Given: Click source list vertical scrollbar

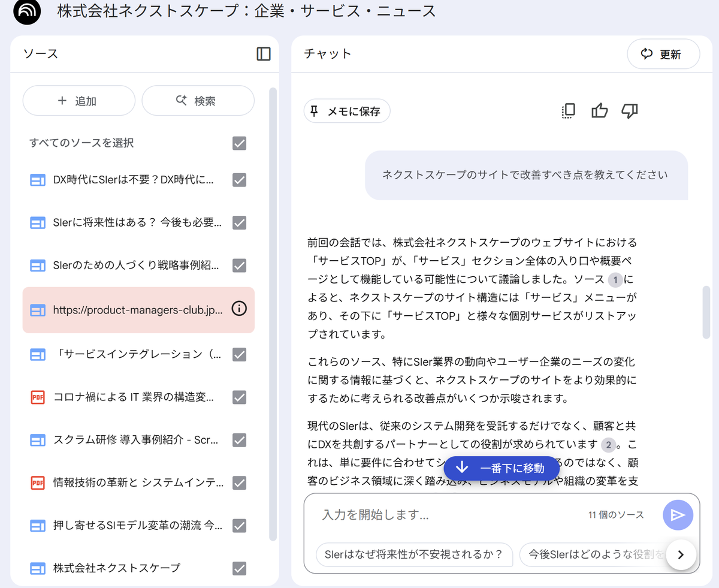Looking at the screenshot, I should pos(273,314).
